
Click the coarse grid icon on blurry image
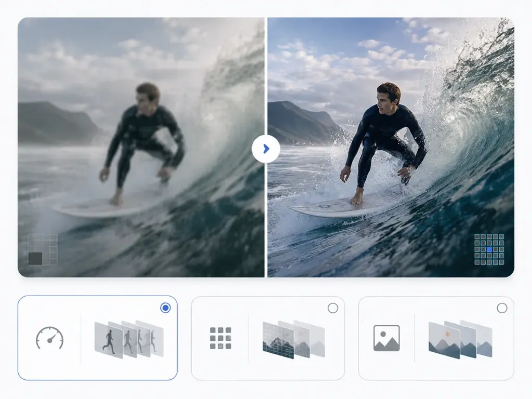43,249
